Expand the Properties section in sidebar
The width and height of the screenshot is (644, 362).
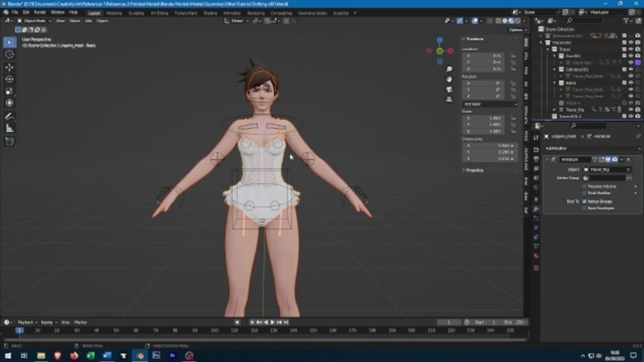coord(474,170)
